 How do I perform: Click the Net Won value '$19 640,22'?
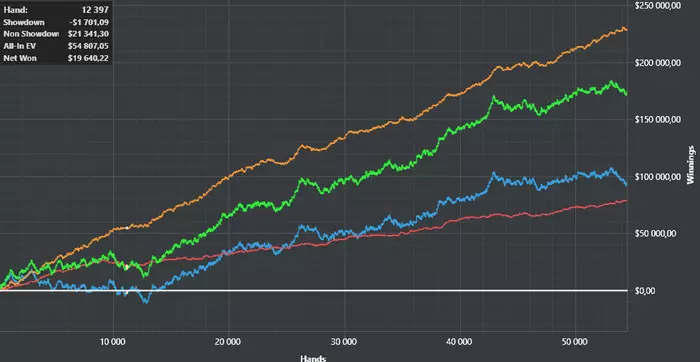[x=88, y=58]
